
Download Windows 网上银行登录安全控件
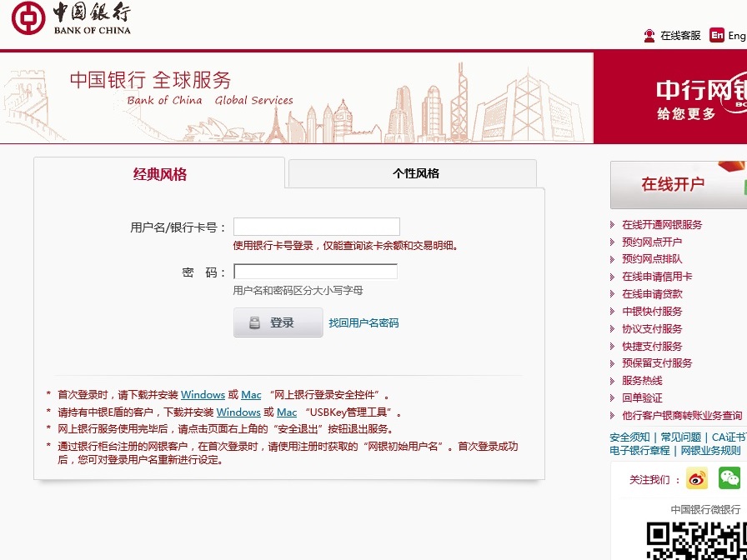pyautogui.click(x=203, y=395)
